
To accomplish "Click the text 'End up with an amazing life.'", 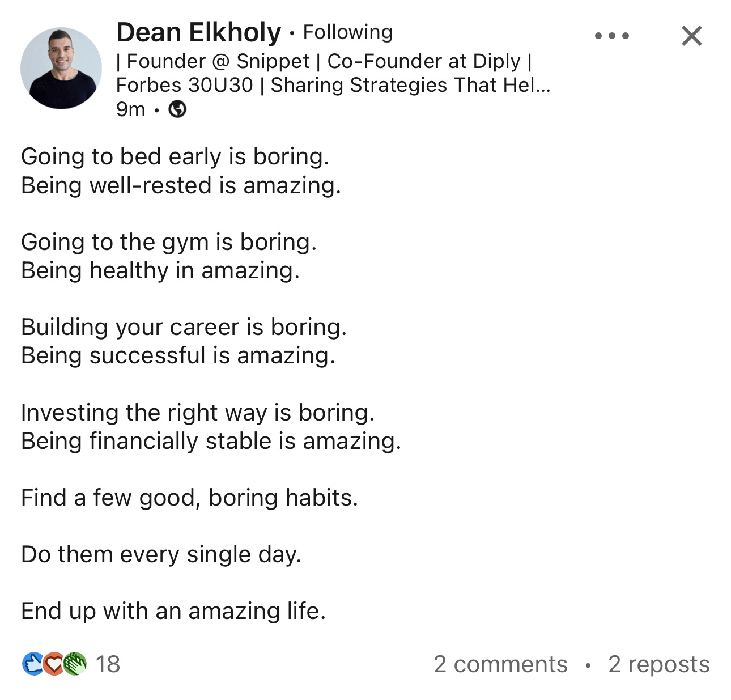I will point(173,611).
